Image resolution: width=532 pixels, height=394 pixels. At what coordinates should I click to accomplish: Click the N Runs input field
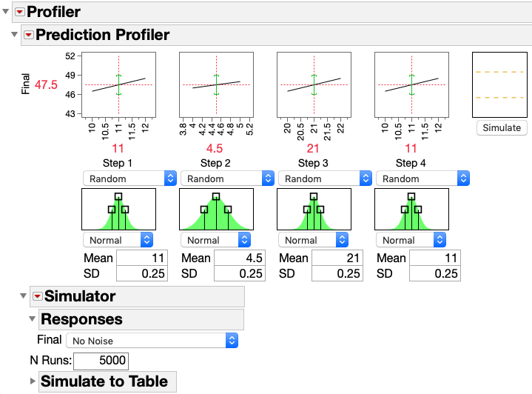[x=101, y=361]
